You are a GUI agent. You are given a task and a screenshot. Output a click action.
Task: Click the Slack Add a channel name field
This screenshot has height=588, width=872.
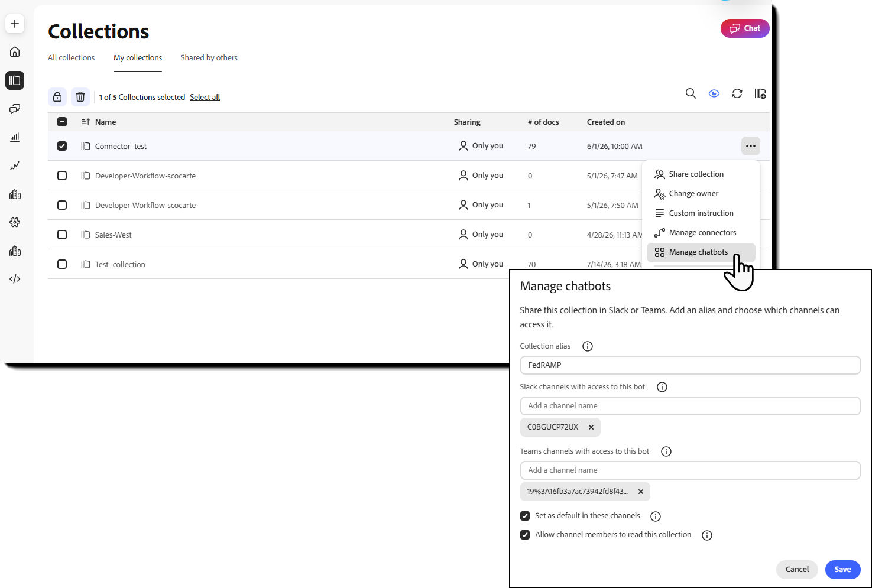click(x=691, y=406)
